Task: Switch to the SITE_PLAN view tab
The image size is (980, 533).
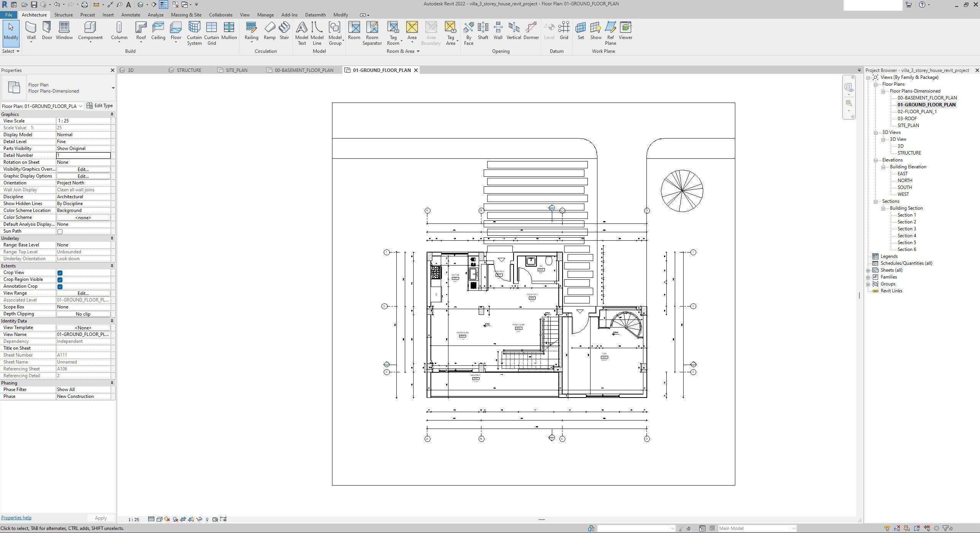Action: point(236,70)
